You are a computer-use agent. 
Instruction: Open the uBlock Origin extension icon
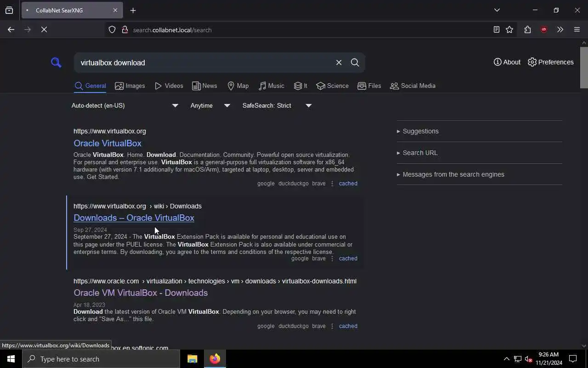tap(544, 29)
